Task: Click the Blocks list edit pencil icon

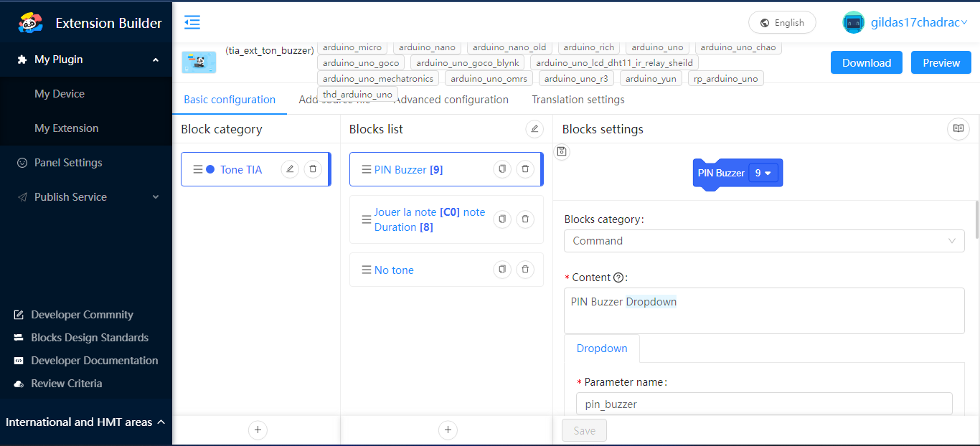Action: 534,129
